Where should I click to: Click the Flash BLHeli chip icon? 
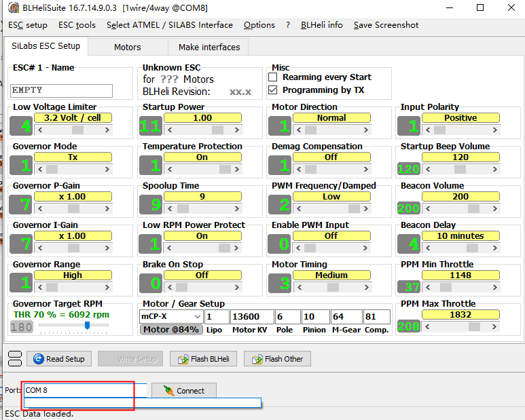pyautogui.click(x=183, y=359)
